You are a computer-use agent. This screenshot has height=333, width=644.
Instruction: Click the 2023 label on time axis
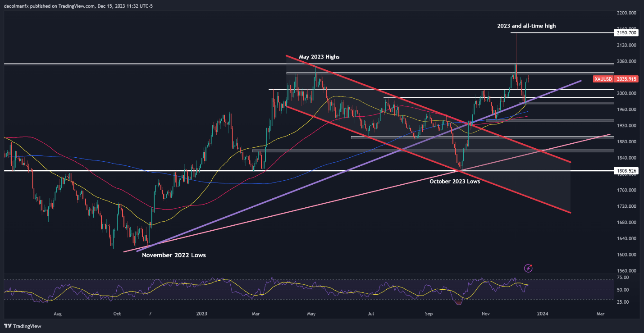pos(201,313)
